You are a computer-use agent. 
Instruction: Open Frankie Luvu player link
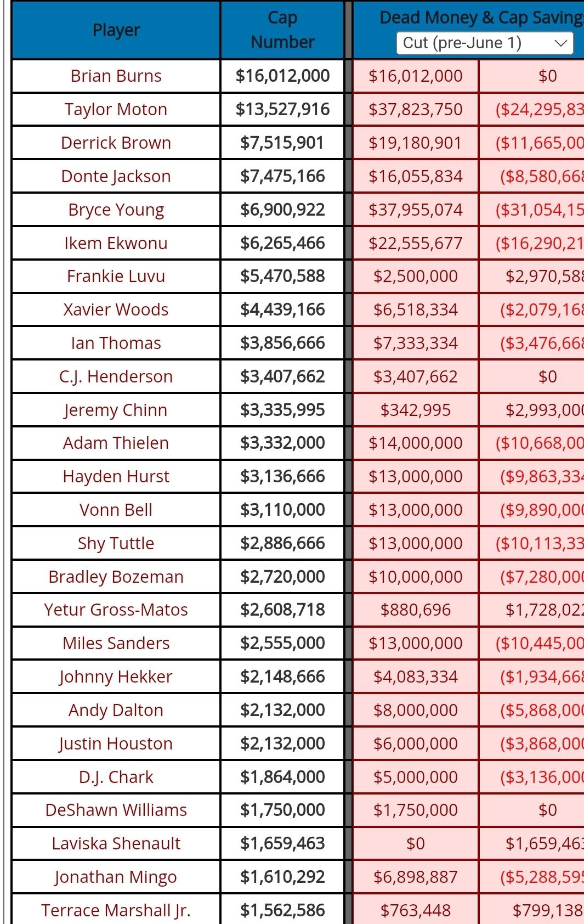(x=116, y=276)
